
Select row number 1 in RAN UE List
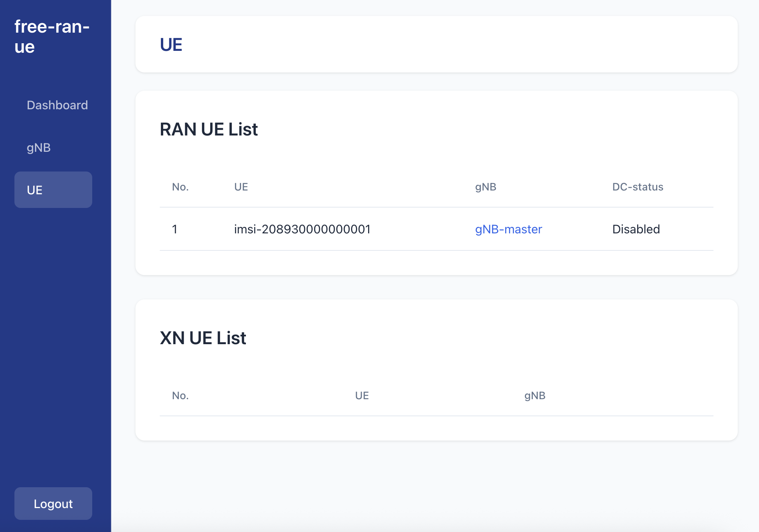(175, 229)
